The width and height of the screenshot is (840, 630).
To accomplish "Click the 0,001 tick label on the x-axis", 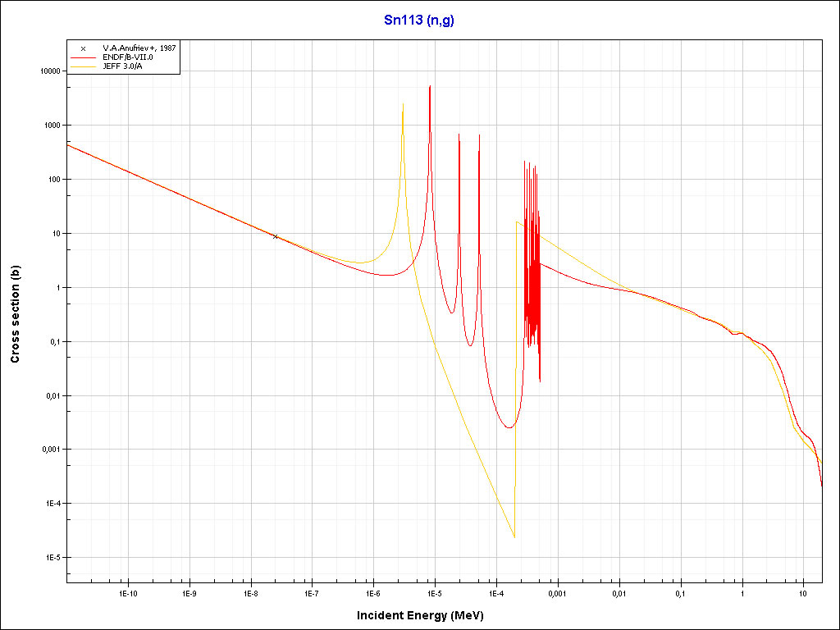I will [x=557, y=592].
